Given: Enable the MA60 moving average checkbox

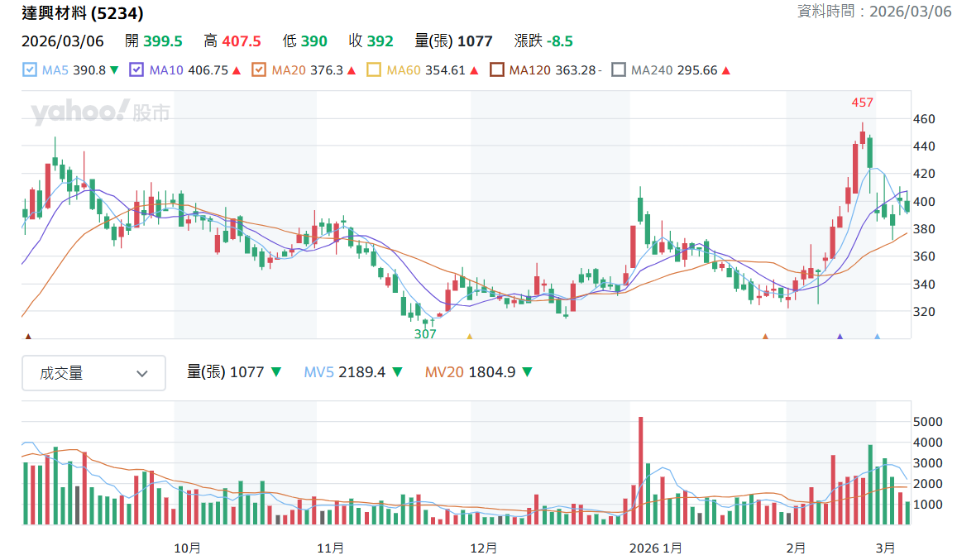Looking at the screenshot, I should point(374,69).
